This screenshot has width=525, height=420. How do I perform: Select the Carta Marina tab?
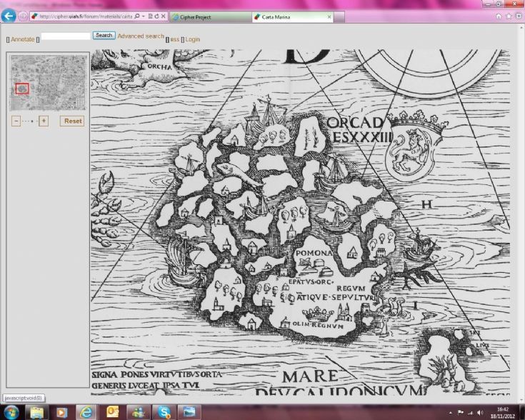(x=292, y=16)
